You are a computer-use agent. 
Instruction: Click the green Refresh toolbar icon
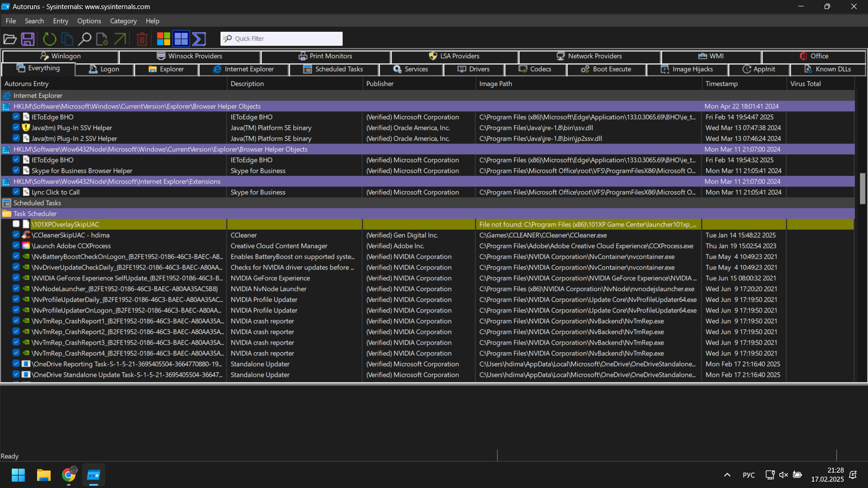49,39
